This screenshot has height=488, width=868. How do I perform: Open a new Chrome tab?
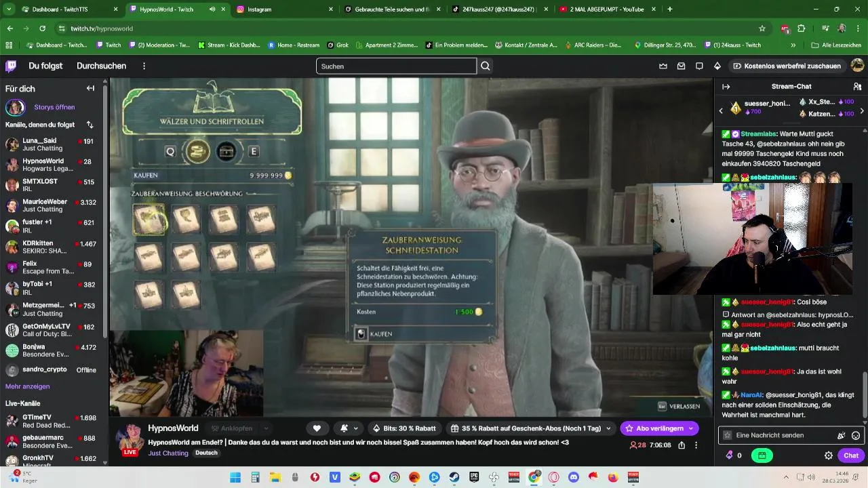pos(670,9)
